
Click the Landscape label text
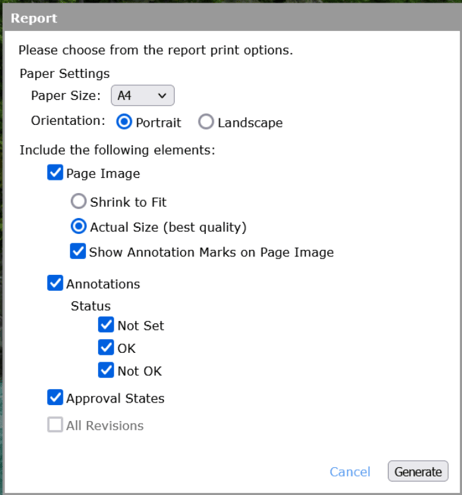click(x=250, y=123)
